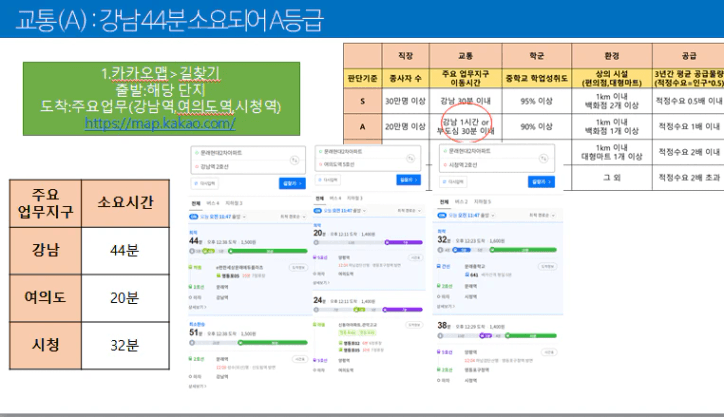The image size is (724, 417).
Task: Click 다시입력 in the 강남역 panel
Action: (x=205, y=184)
